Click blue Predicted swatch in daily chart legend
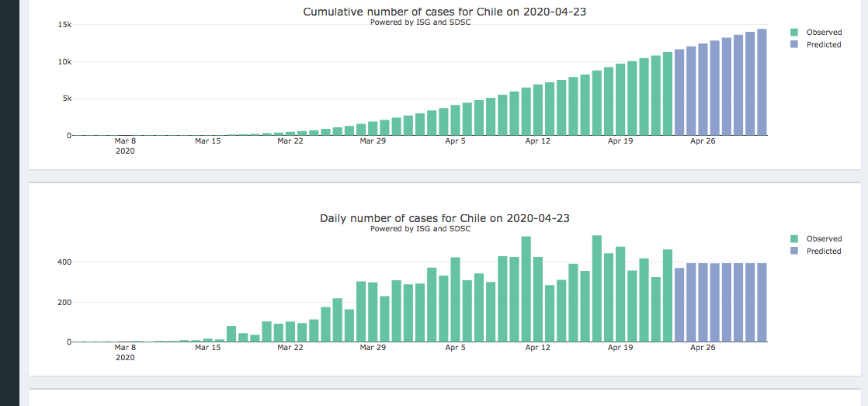 click(x=794, y=252)
